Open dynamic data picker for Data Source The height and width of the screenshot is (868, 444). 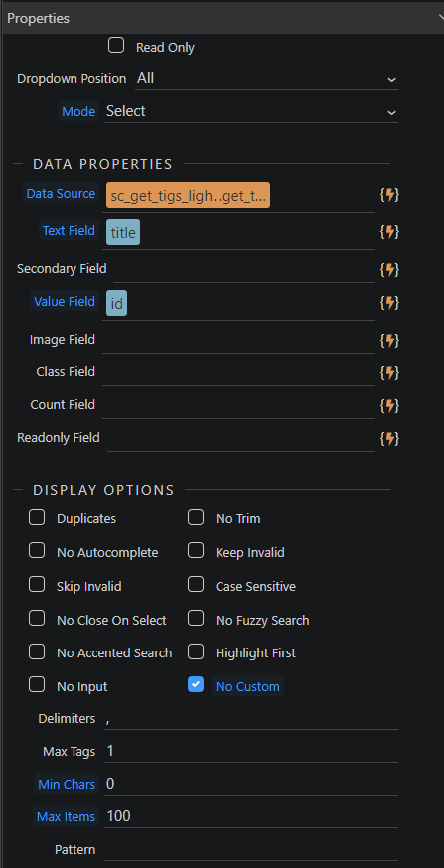(x=389, y=195)
